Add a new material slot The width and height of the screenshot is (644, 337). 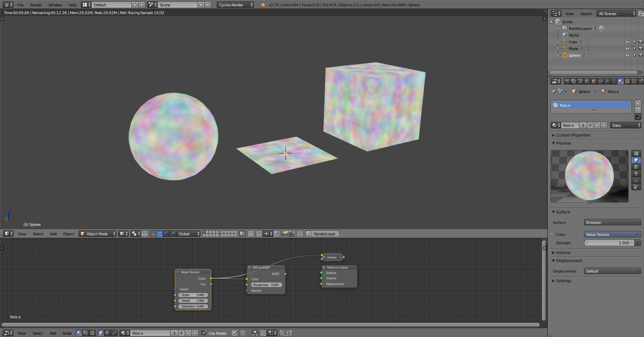point(638,103)
